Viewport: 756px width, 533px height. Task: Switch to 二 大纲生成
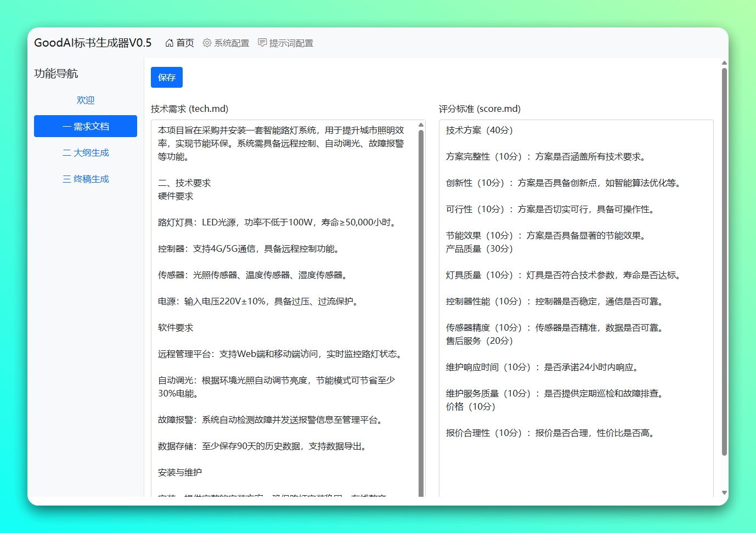coord(86,152)
